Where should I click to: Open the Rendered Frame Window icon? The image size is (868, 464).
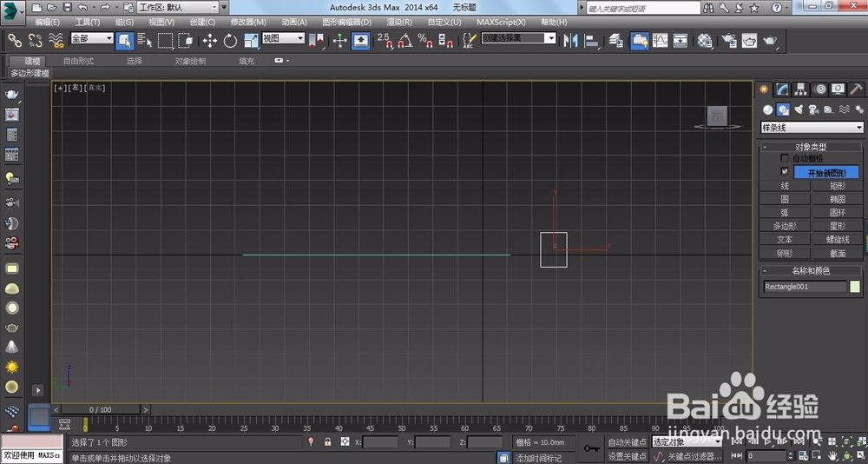[750, 41]
